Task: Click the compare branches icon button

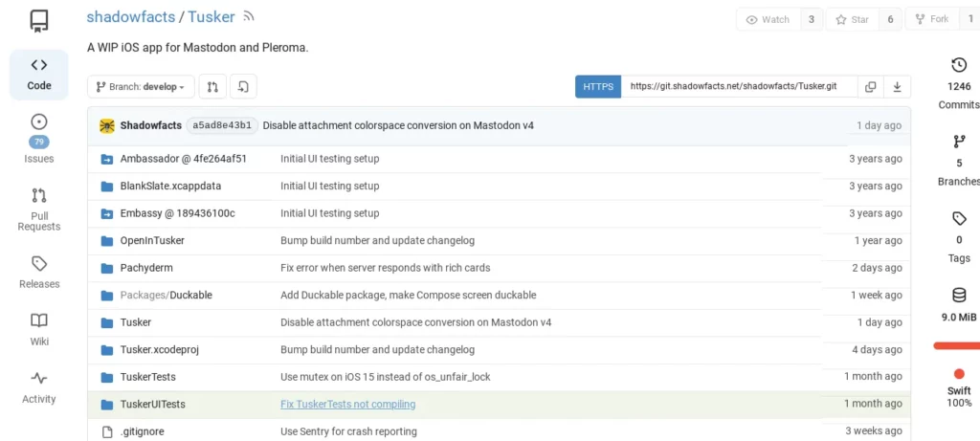Action: coord(212,87)
